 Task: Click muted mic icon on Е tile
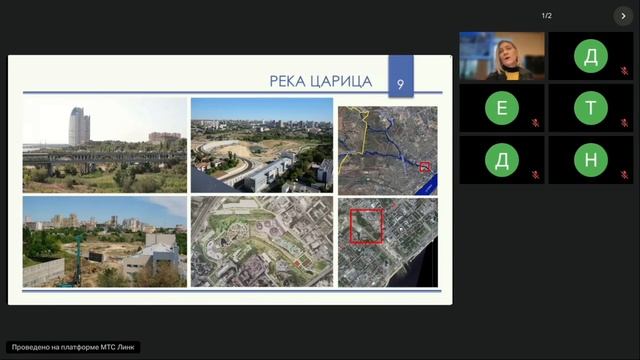coord(535,123)
